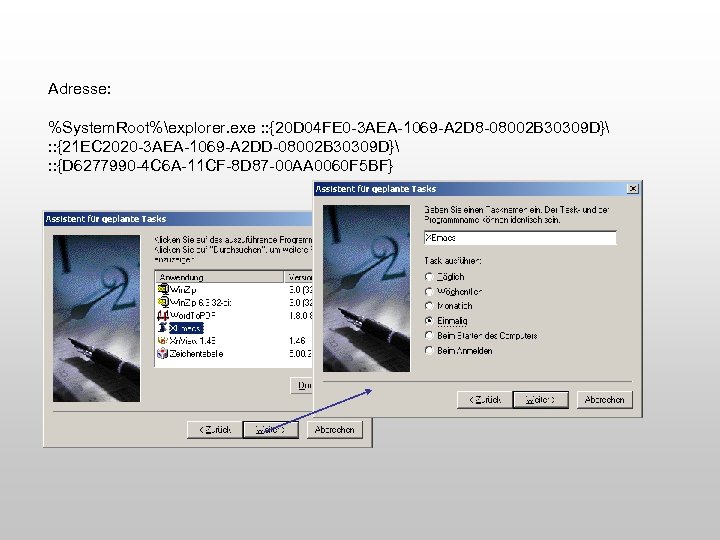
Task: Click Weiter in the front wizard dialog
Action: pyautogui.click(x=540, y=399)
